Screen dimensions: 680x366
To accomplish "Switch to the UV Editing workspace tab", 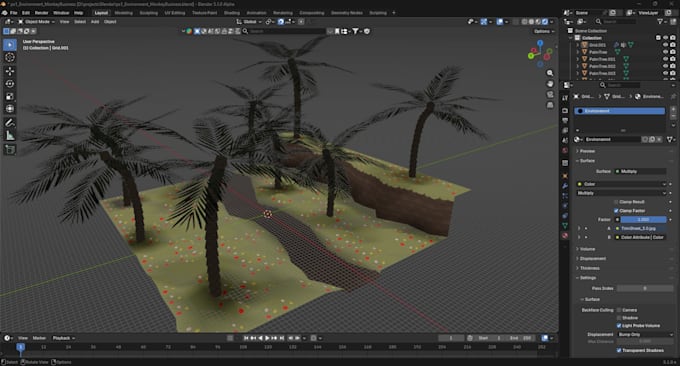I will coord(175,13).
